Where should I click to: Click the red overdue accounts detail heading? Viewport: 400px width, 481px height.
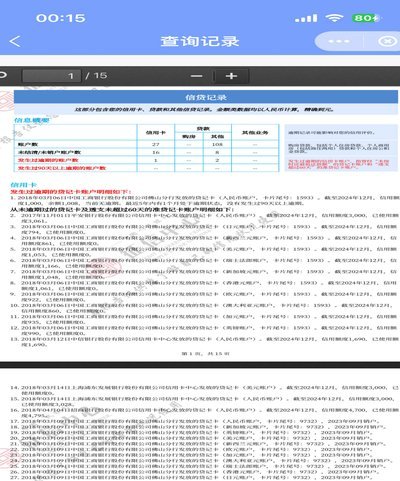(71, 192)
